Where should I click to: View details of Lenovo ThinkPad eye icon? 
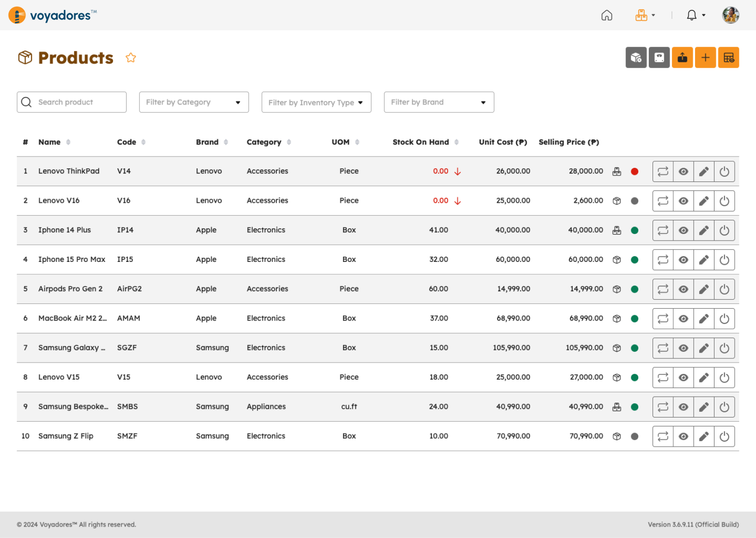683,172
